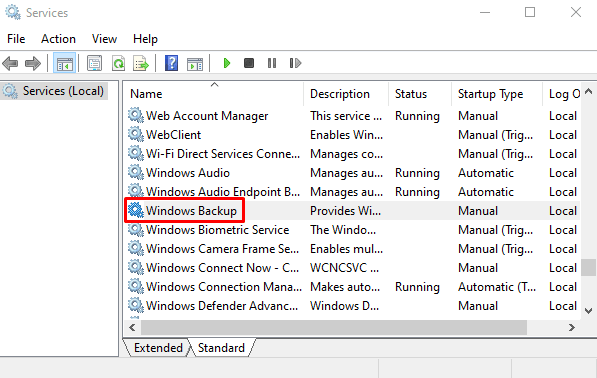Click the Services app gear icon in title bar
Screen dimensions: 597x378
[13, 12]
